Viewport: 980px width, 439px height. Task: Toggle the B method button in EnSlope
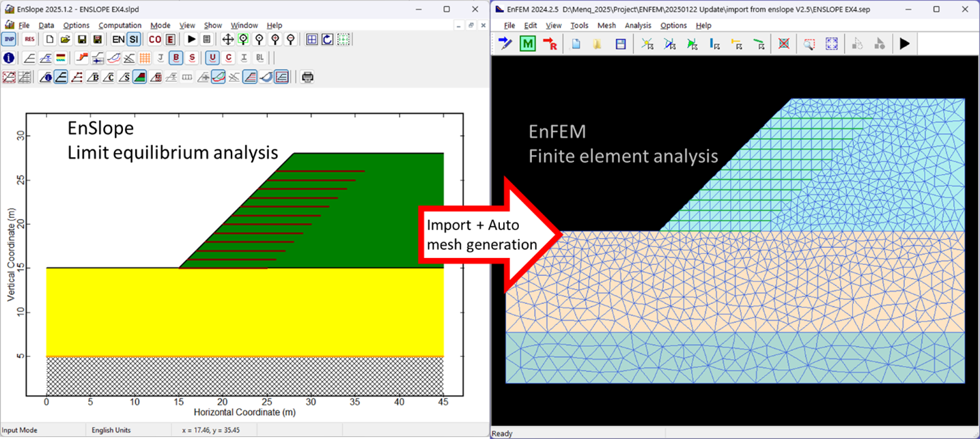(x=176, y=58)
